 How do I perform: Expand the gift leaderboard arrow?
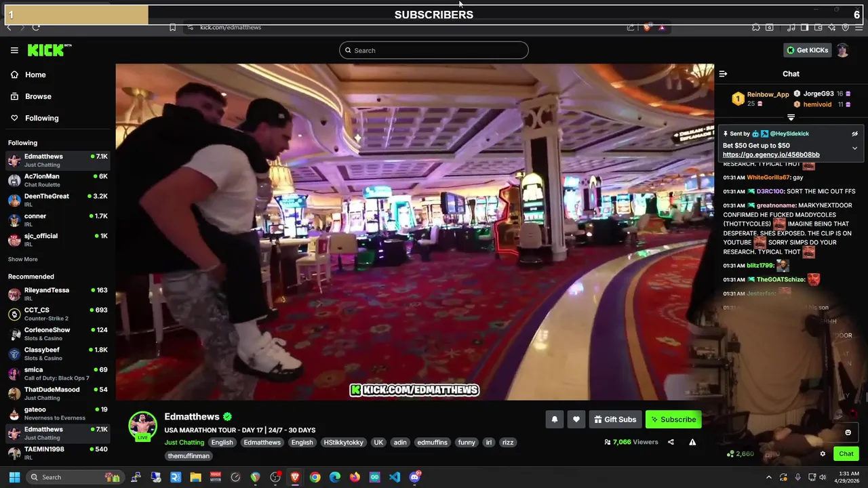click(791, 118)
